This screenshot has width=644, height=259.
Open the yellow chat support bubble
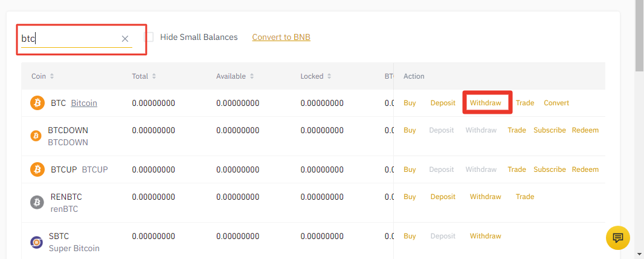617,238
